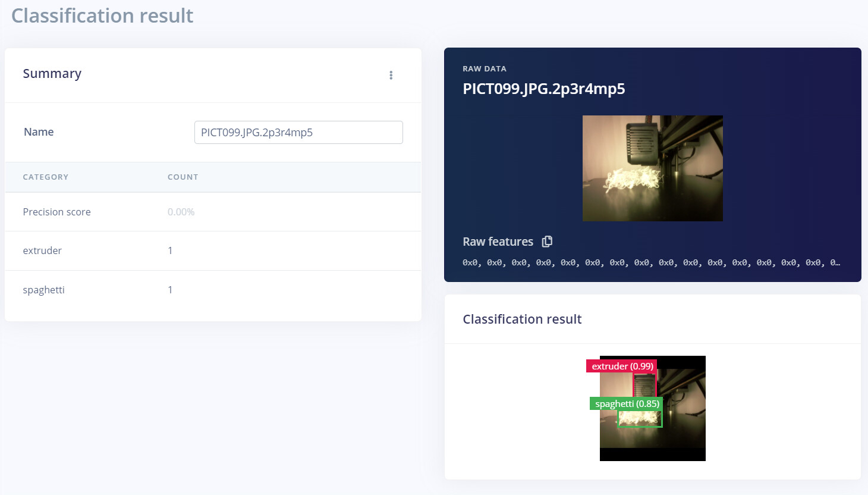This screenshot has width=868, height=495.
Task: Open the classification result annotated image
Action: (x=653, y=408)
